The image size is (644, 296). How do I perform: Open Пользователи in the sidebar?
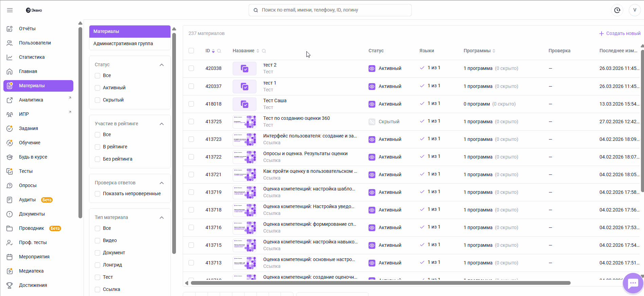(35, 43)
